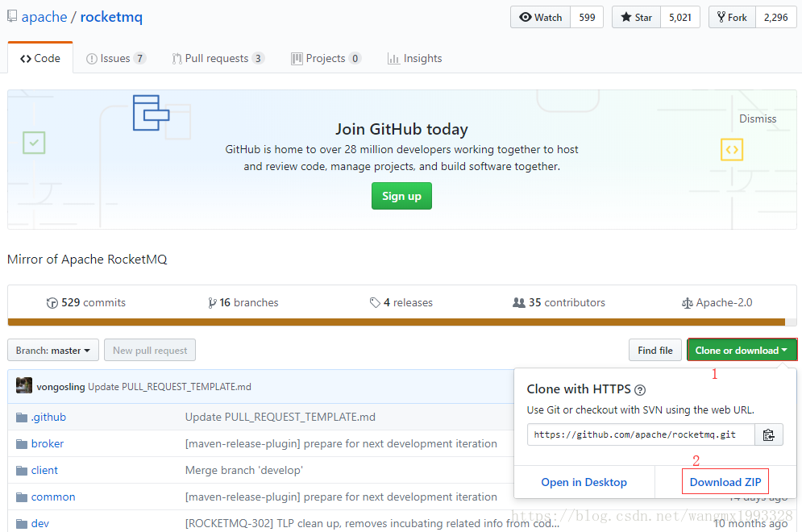
Task: Click the commits history clock icon
Action: pos(52,303)
